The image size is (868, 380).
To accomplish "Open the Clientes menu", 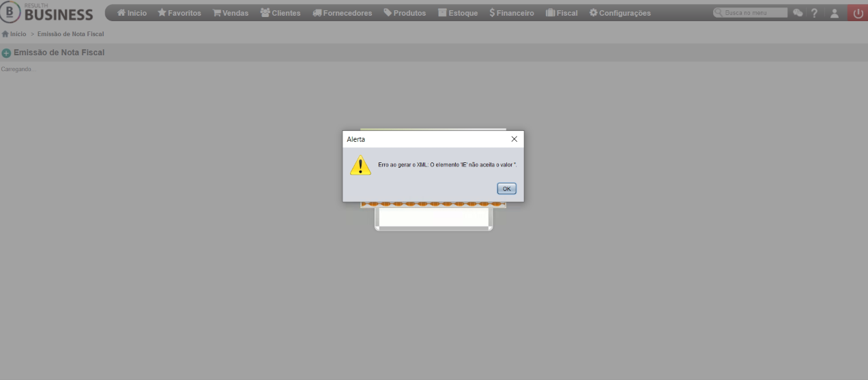I will click(x=280, y=13).
